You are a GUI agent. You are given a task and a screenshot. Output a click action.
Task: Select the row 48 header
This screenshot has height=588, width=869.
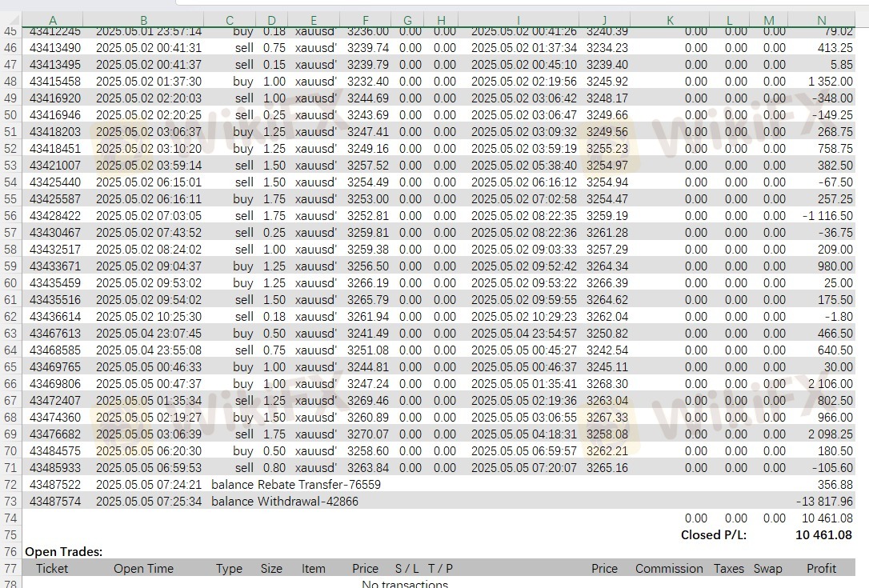(x=10, y=82)
